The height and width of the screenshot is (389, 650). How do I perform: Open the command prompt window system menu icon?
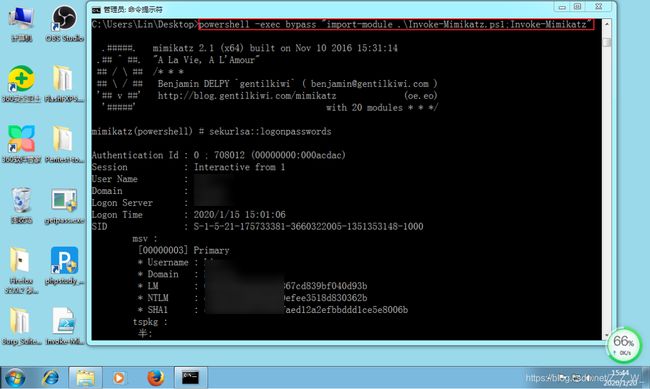[96, 9]
